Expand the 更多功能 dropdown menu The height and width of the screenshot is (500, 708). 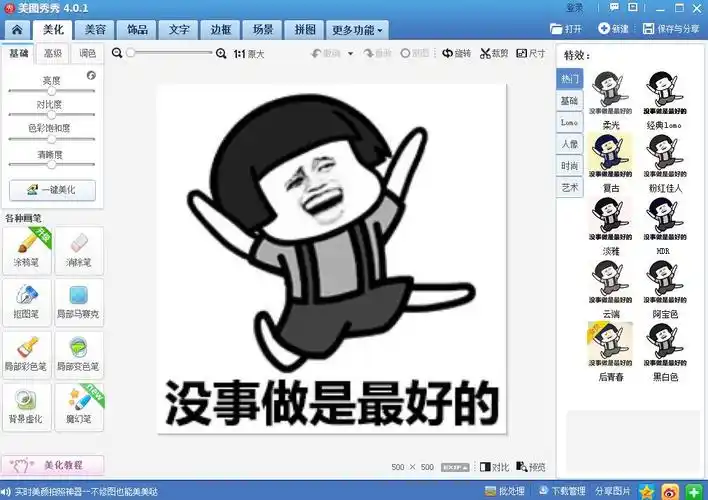tap(357, 30)
